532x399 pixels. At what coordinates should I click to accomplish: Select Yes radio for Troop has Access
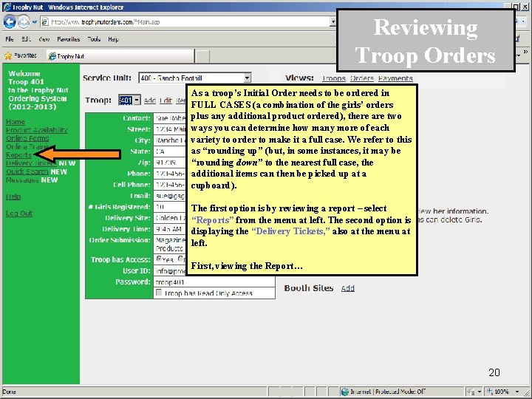coord(159,259)
